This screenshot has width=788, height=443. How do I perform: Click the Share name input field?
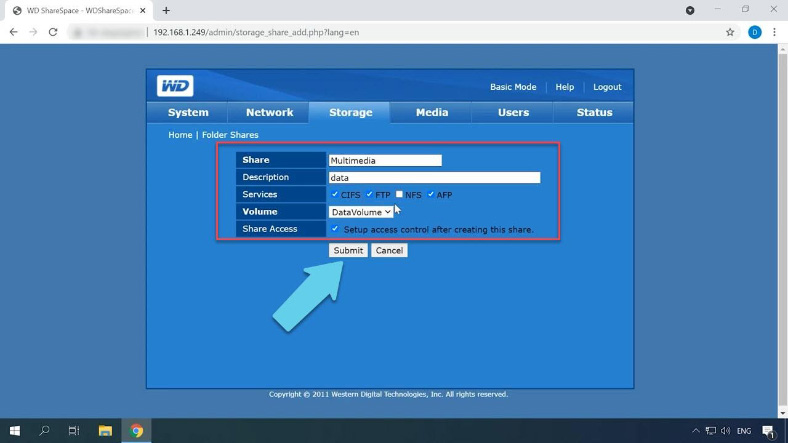click(x=385, y=160)
